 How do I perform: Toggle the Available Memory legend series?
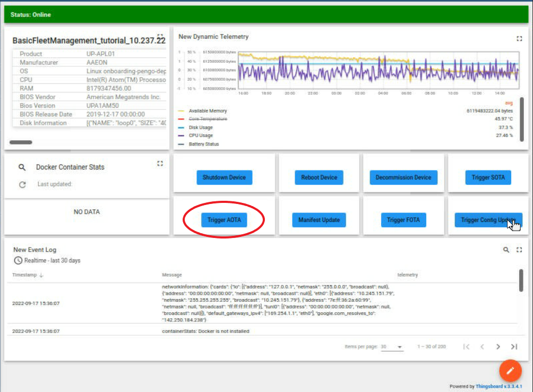[208, 111]
